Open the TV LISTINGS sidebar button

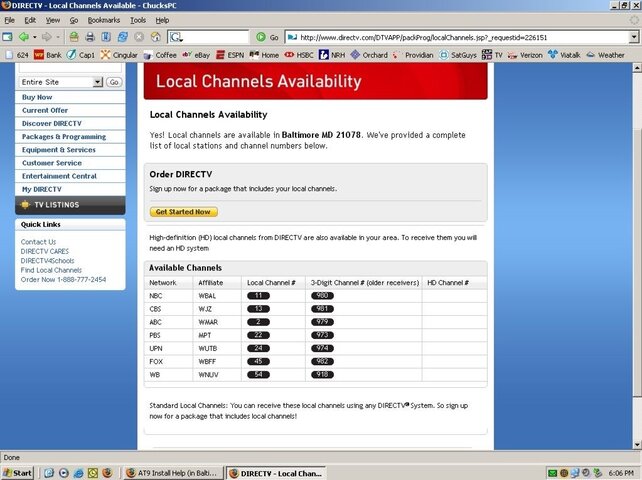(70, 205)
